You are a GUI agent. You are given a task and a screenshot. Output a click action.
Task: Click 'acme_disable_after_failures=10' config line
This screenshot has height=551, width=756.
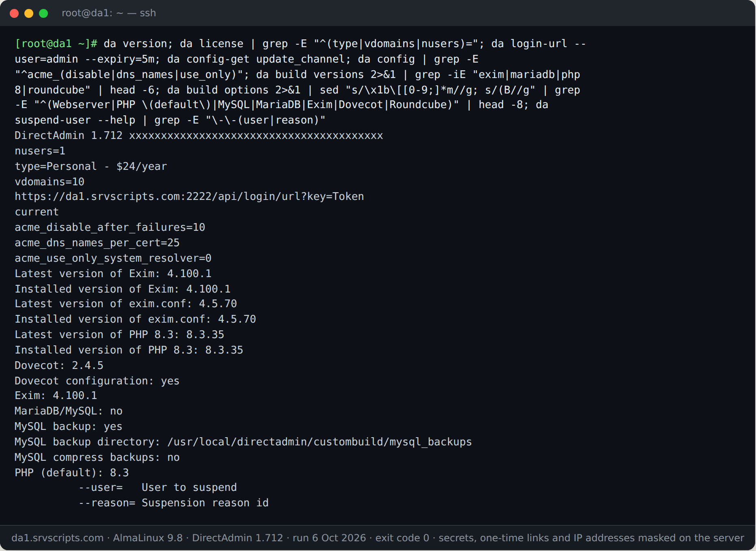click(x=110, y=227)
